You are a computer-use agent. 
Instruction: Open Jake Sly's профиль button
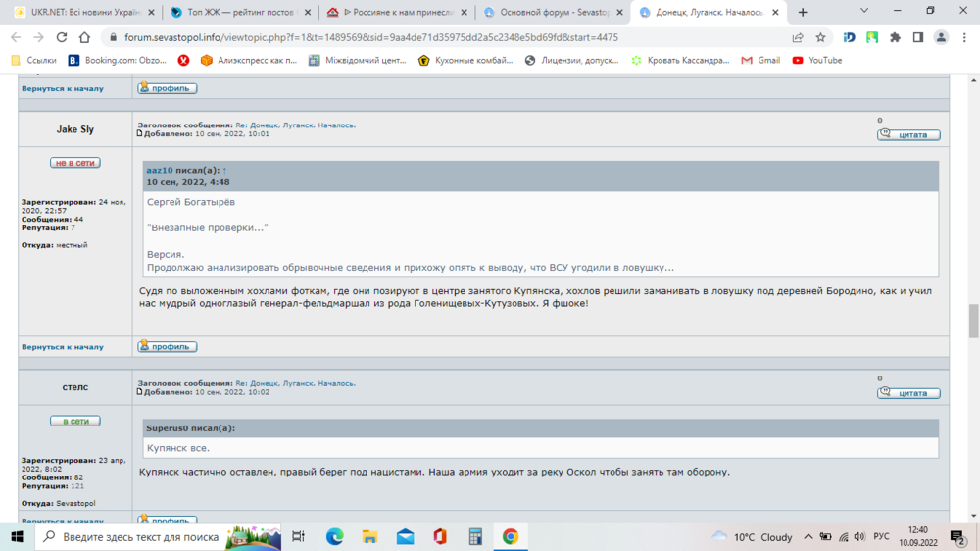[x=167, y=346]
